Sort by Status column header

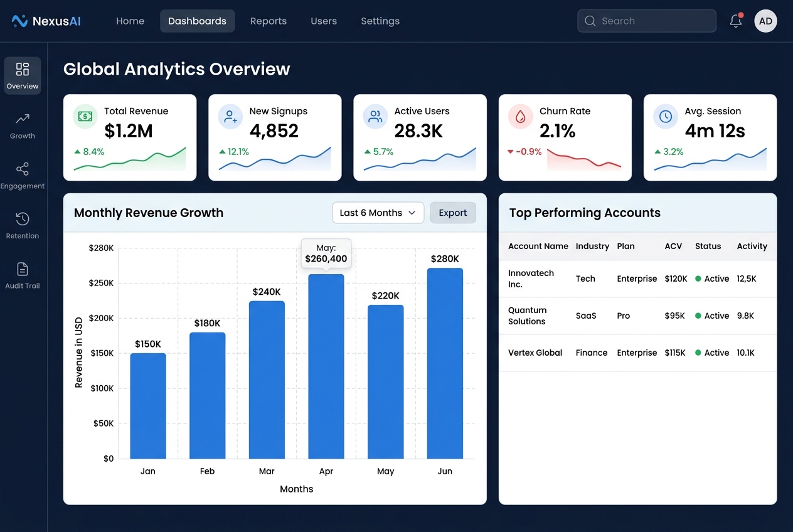(708, 246)
